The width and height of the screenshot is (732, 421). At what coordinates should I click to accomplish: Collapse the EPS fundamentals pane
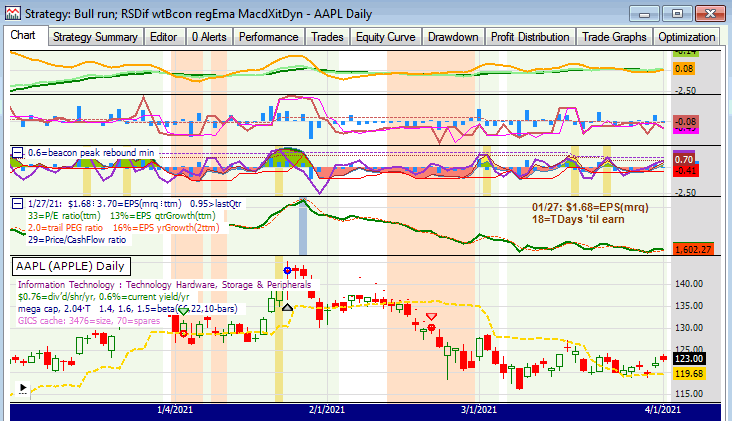pyautogui.click(x=17, y=203)
